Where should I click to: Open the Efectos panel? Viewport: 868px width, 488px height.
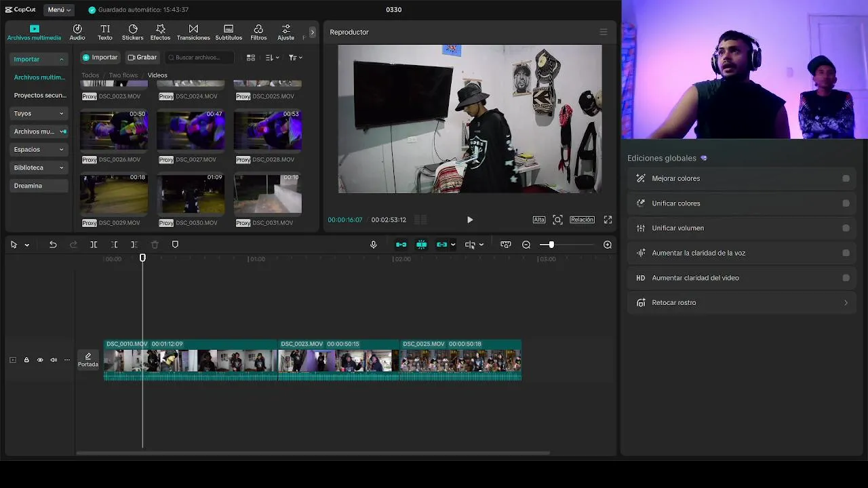161,33
